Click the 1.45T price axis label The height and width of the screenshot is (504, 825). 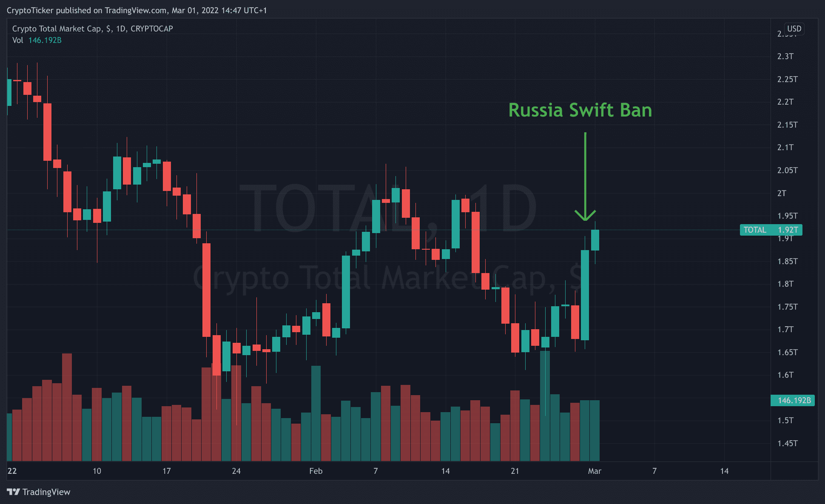(787, 444)
